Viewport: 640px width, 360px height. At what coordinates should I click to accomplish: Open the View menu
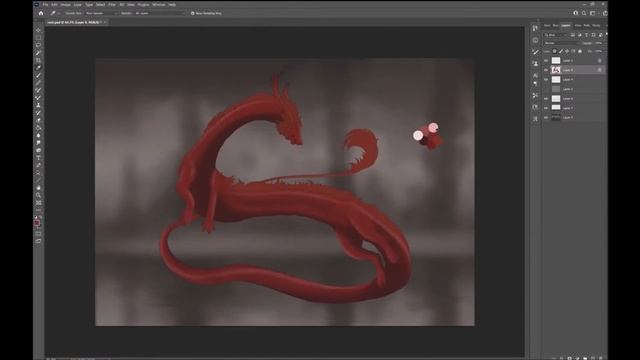(131, 4)
